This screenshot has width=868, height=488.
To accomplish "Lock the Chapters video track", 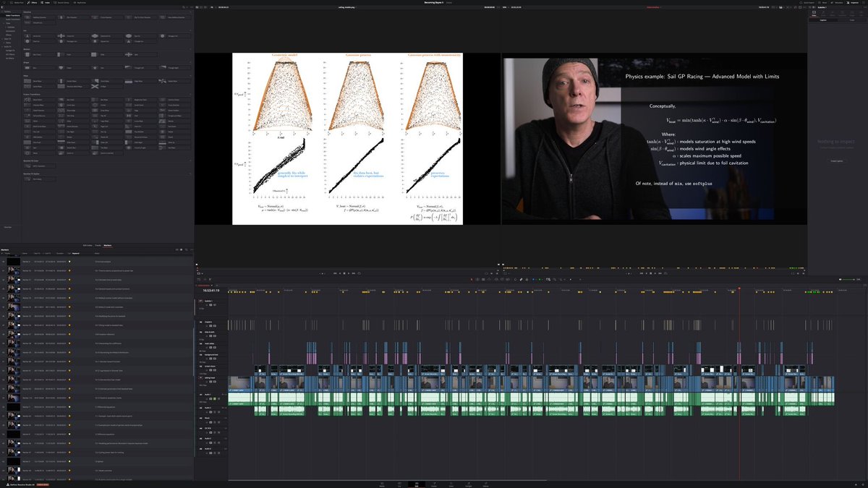I will coord(206,326).
